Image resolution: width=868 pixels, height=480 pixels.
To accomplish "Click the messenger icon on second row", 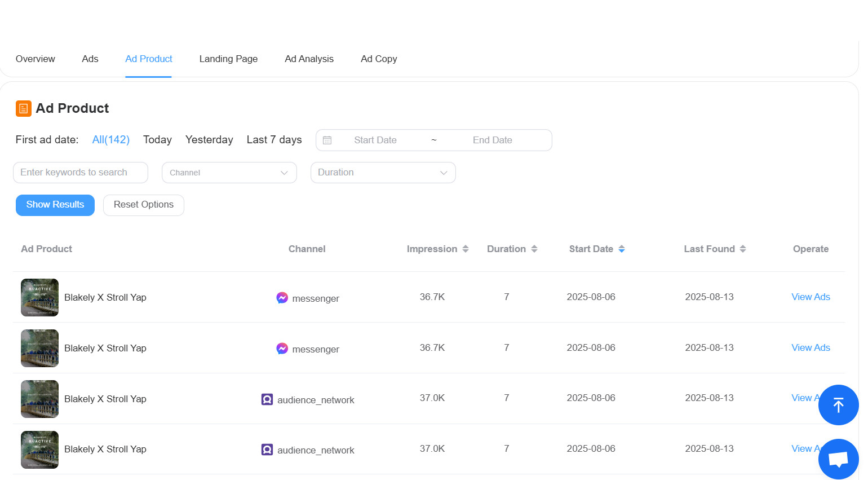I will 282,349.
